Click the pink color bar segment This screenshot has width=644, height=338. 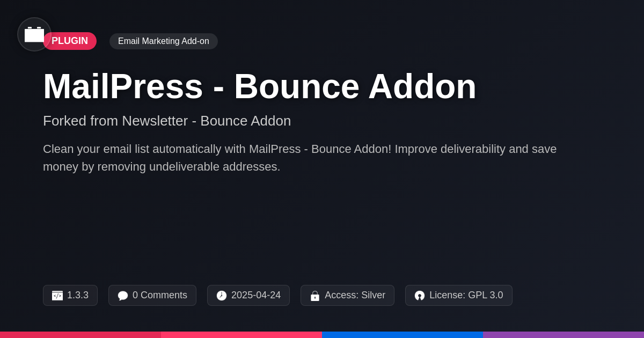pos(241,335)
